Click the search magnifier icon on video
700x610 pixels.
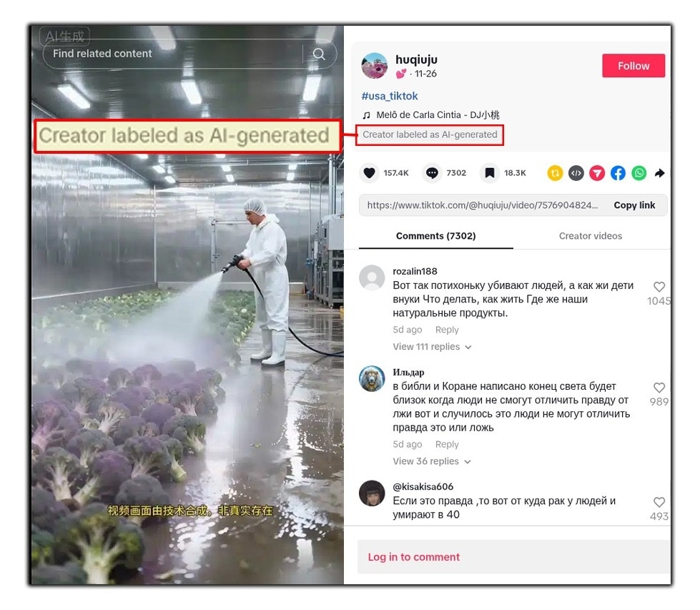click(319, 54)
